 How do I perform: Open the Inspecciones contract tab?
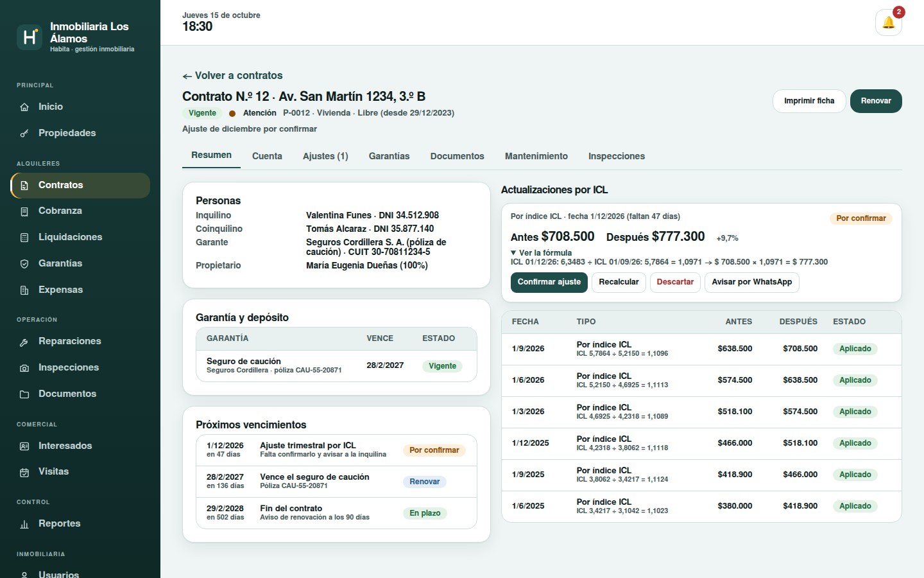617,156
